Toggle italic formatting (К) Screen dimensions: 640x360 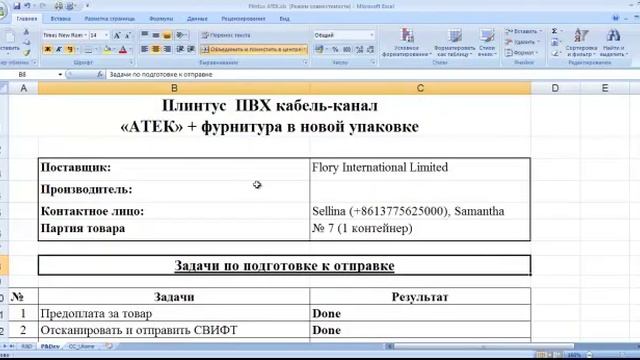tap(58, 49)
